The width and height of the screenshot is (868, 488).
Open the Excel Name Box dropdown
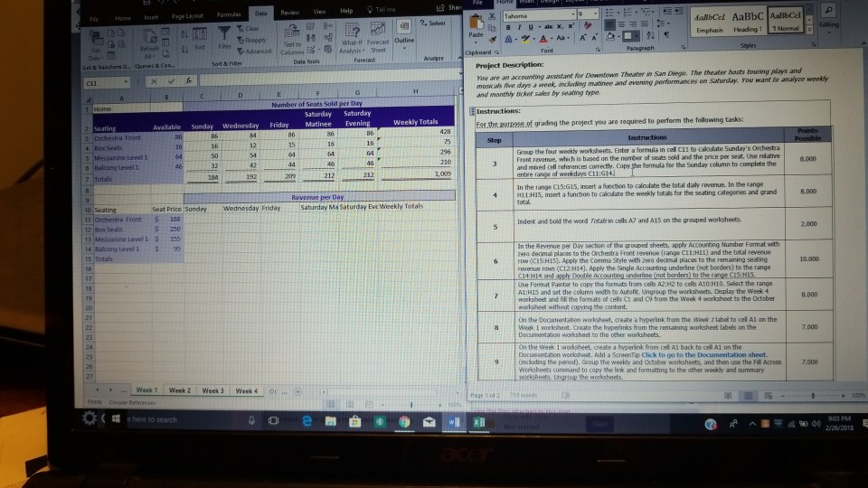(x=127, y=82)
